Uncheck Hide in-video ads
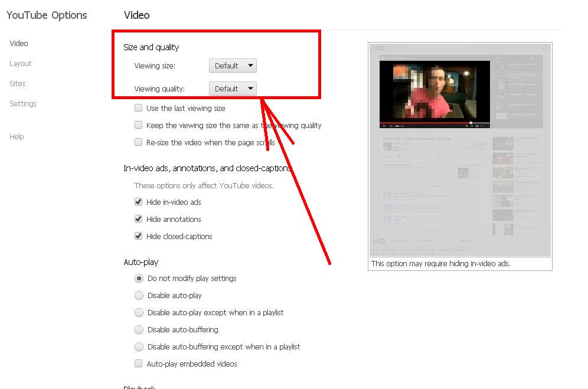Image resolution: width=588 pixels, height=389 pixels. tap(138, 202)
